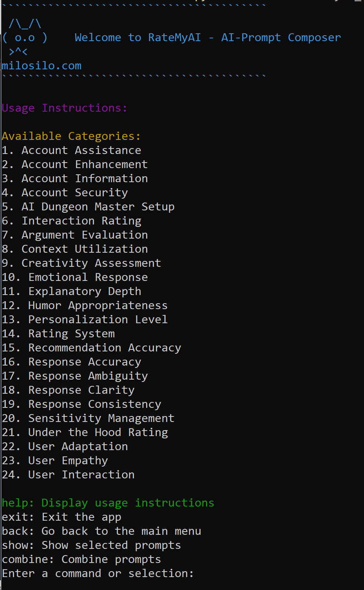Click the 'Enter a command or selection:' prompt
The width and height of the screenshot is (364, 590).
click(x=98, y=573)
